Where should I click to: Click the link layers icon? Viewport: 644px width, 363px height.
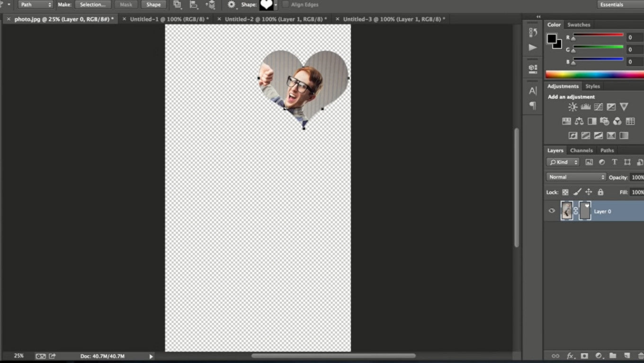pyautogui.click(x=555, y=356)
